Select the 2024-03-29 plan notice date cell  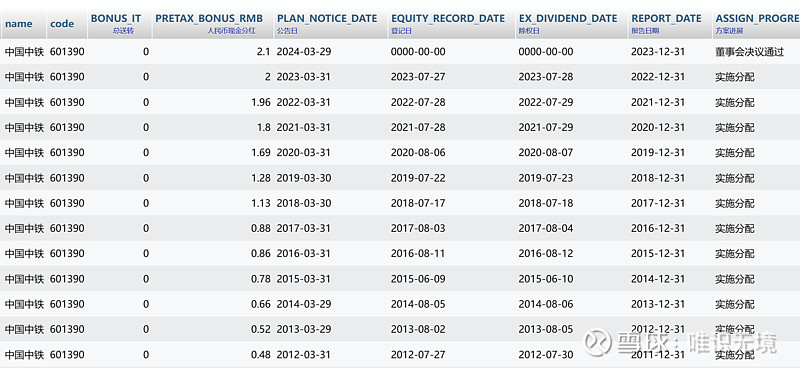(304, 52)
